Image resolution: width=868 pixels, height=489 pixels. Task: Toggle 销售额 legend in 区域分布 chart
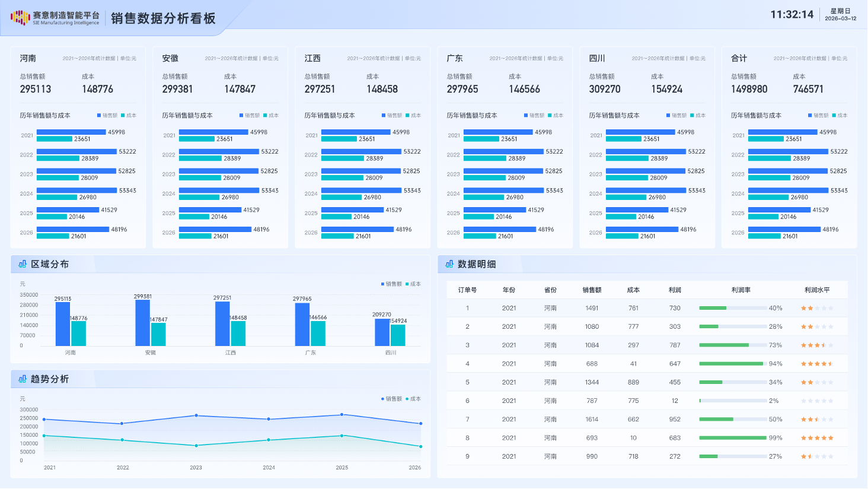[391, 284]
